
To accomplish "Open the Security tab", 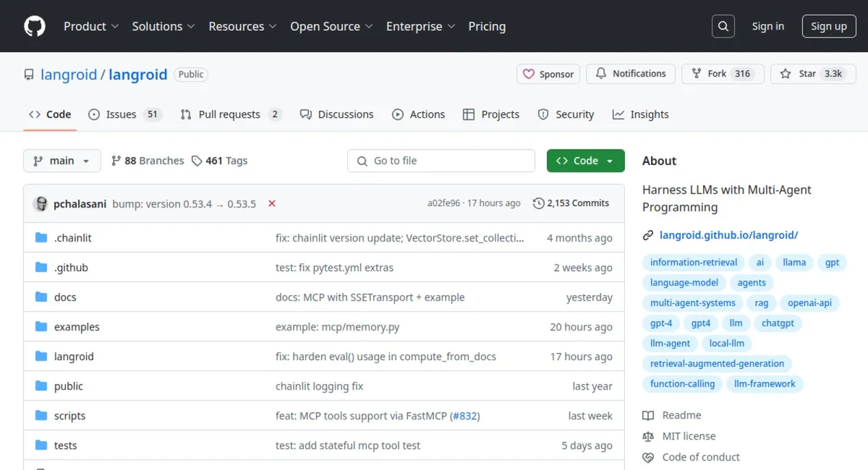I will tap(566, 114).
